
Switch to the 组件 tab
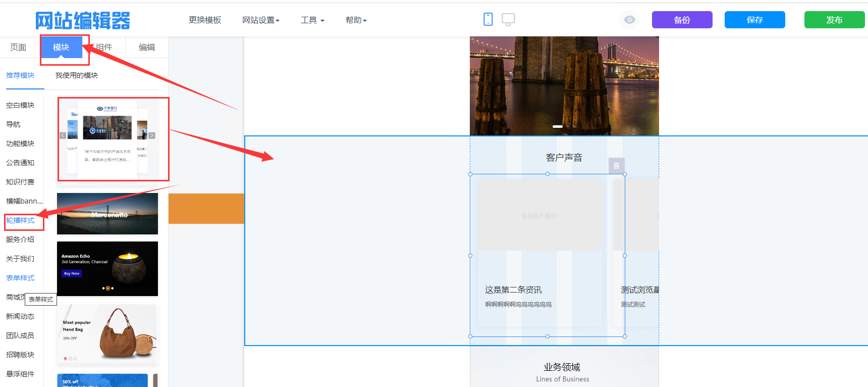[x=104, y=47]
